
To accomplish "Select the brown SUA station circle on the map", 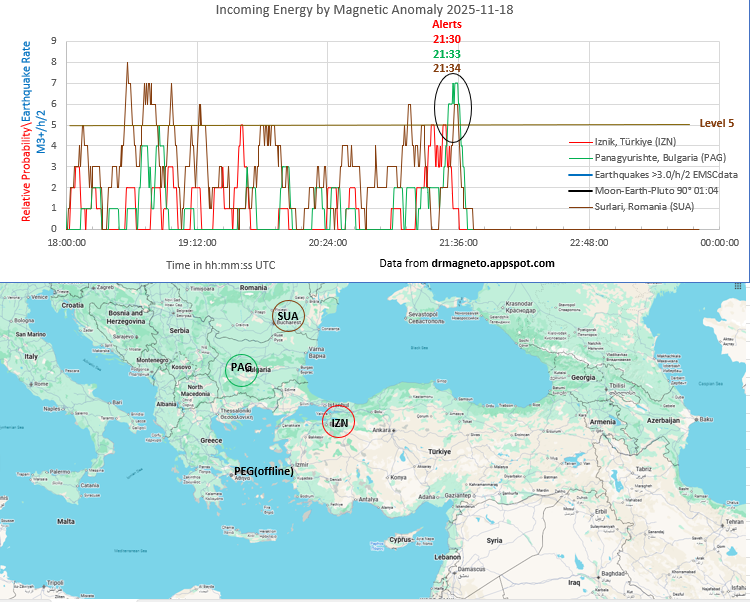I will point(288,316).
